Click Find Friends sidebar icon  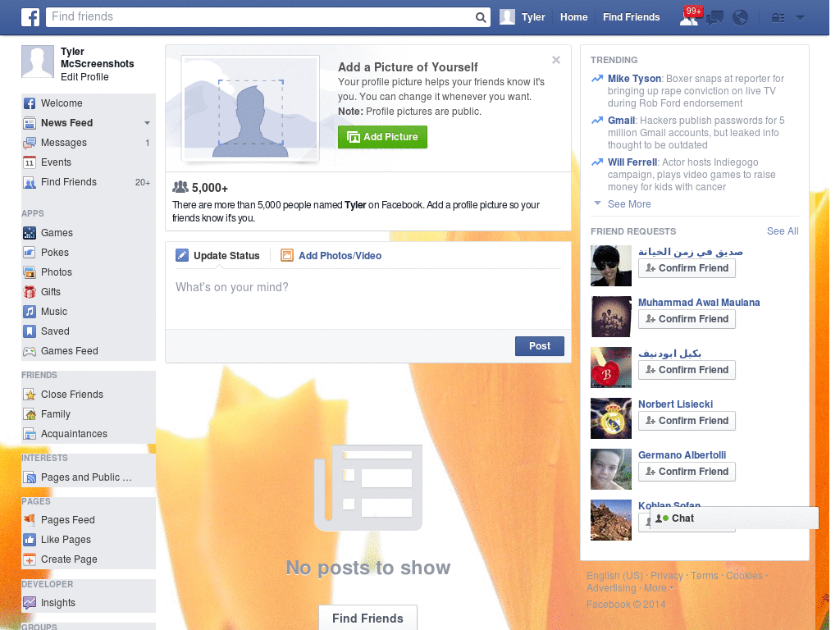(30, 182)
